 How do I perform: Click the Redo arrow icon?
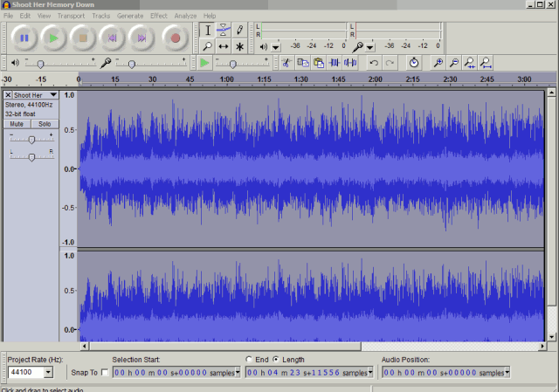click(x=390, y=63)
